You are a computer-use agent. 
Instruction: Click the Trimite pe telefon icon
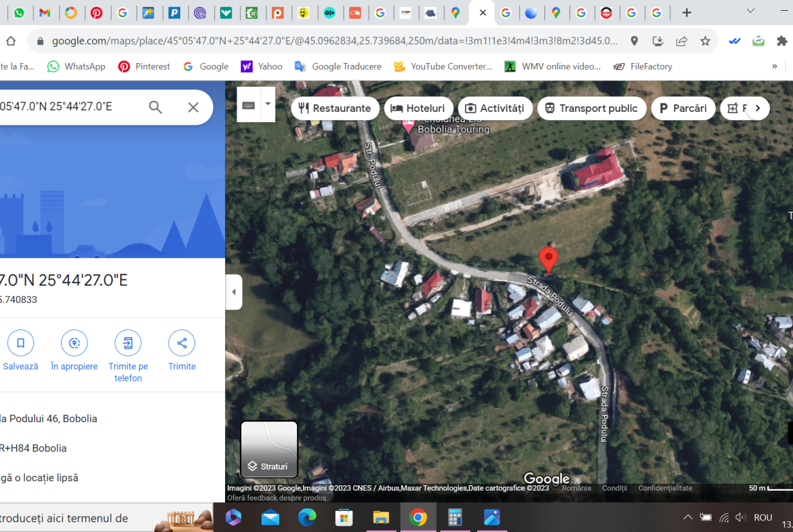click(x=128, y=344)
